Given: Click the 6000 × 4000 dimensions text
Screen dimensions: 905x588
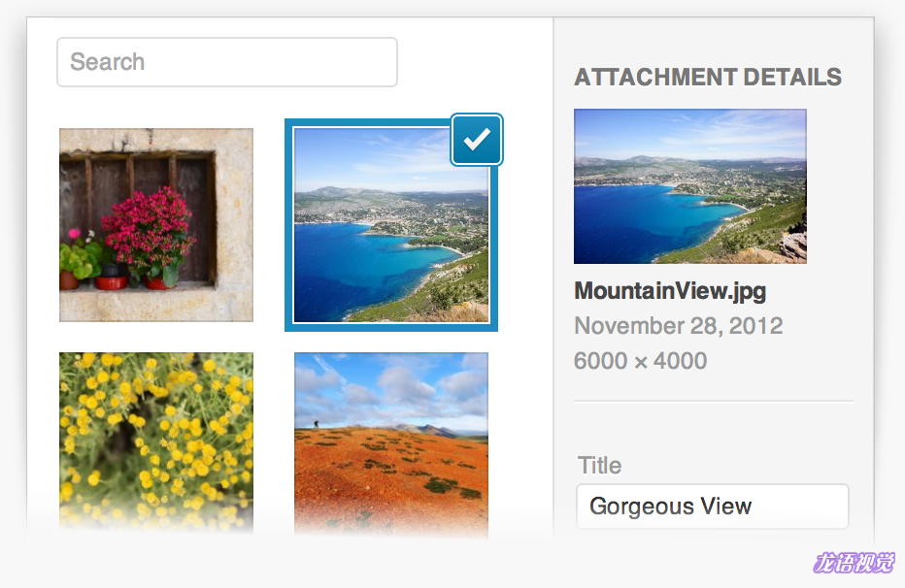Looking at the screenshot, I should (x=640, y=361).
